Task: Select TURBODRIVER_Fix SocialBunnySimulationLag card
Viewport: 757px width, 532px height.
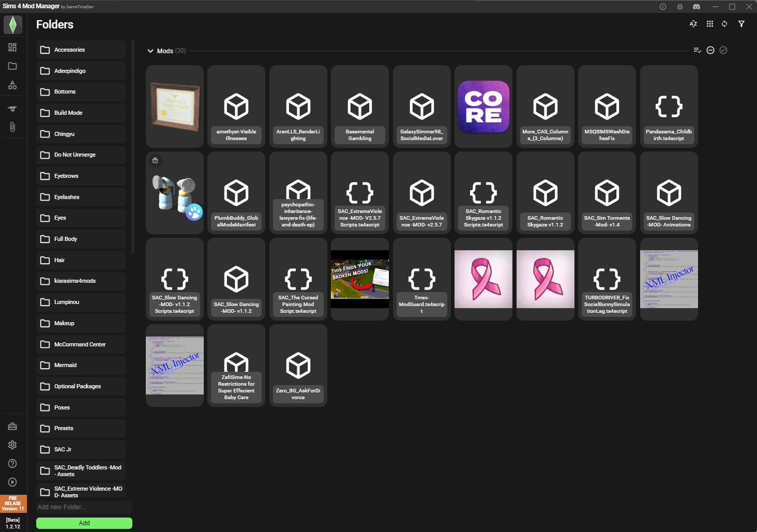Action: [607, 279]
